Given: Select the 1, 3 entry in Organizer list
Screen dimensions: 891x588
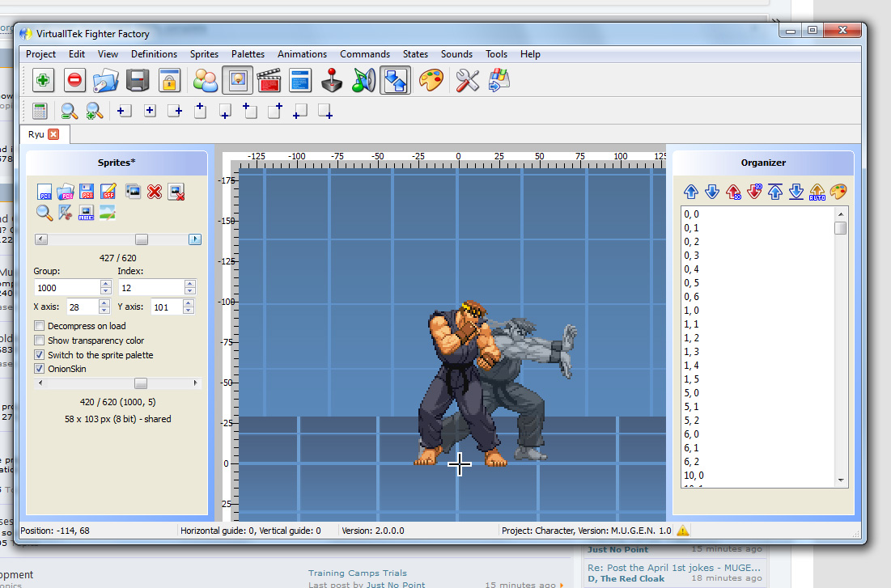Looking at the screenshot, I should tap(758, 352).
